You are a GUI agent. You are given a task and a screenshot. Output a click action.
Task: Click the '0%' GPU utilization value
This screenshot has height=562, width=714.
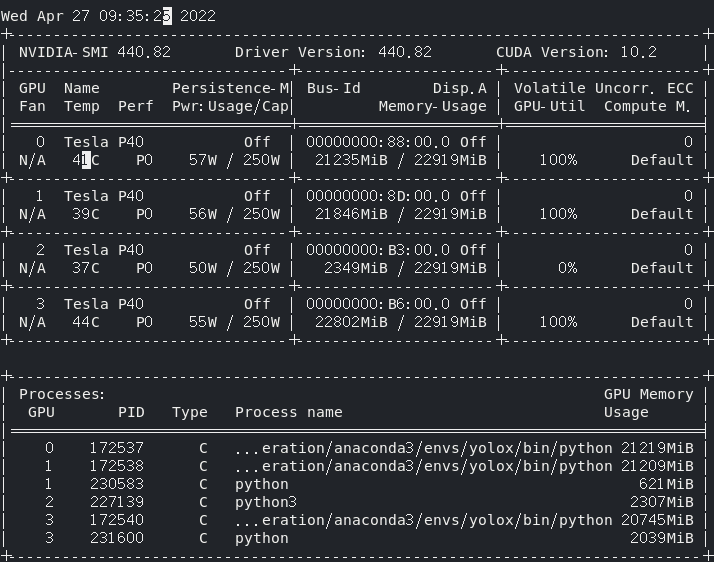567,268
